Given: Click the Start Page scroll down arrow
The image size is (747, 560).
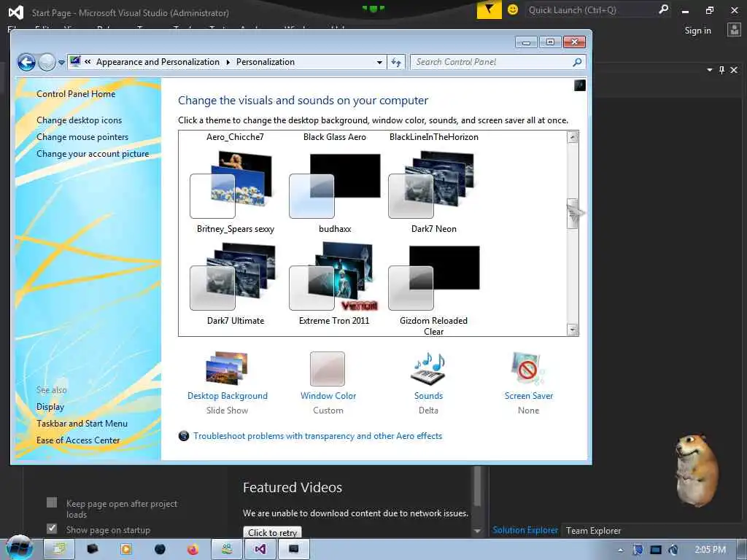Looking at the screenshot, I should (x=477, y=531).
